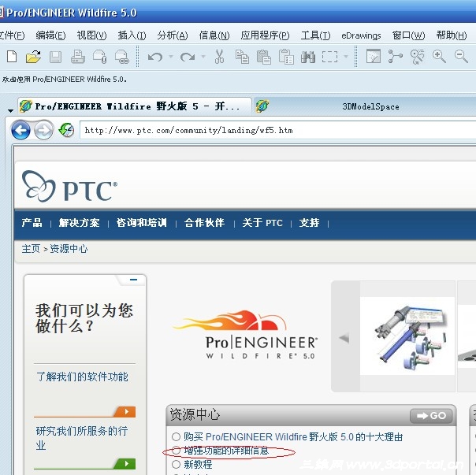Viewport: 476px width, 475px height.
Task: Open the CAD assembly thumbnail in the carousel
Action: coord(407,336)
